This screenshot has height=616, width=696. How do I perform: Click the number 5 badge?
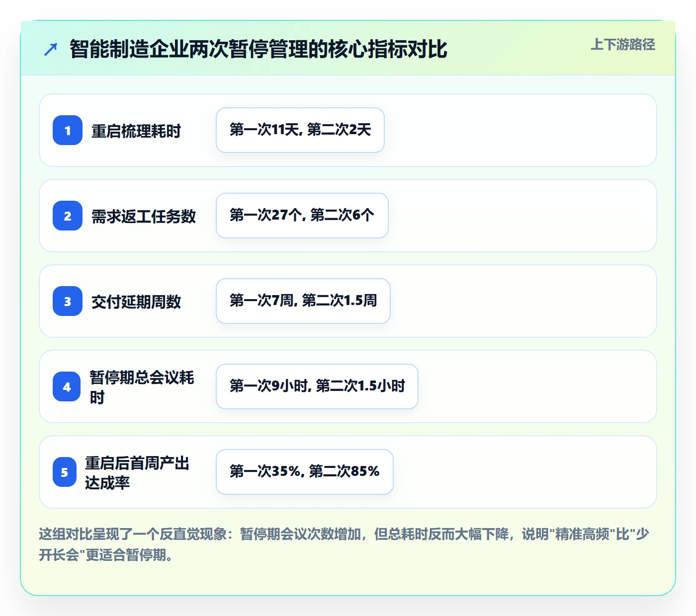pos(65,472)
